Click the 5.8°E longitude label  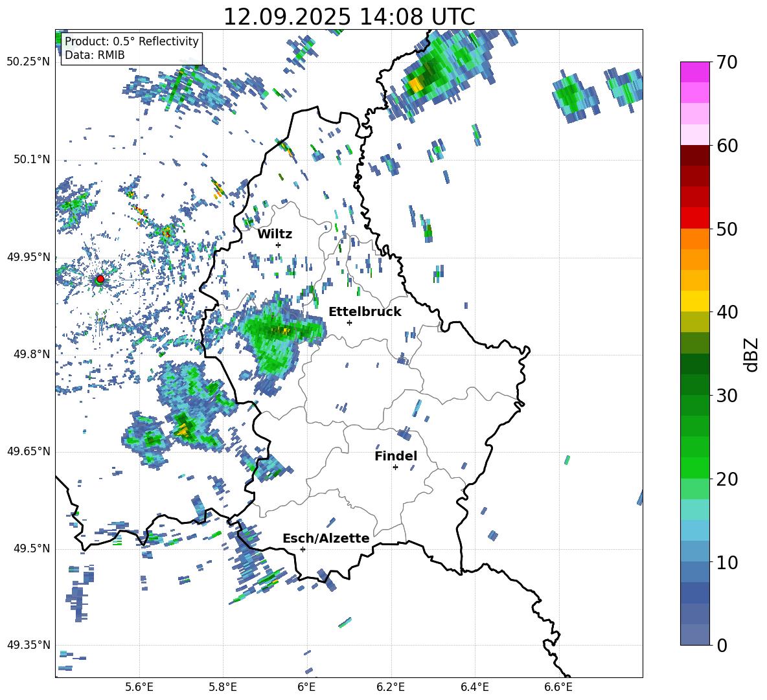(223, 687)
